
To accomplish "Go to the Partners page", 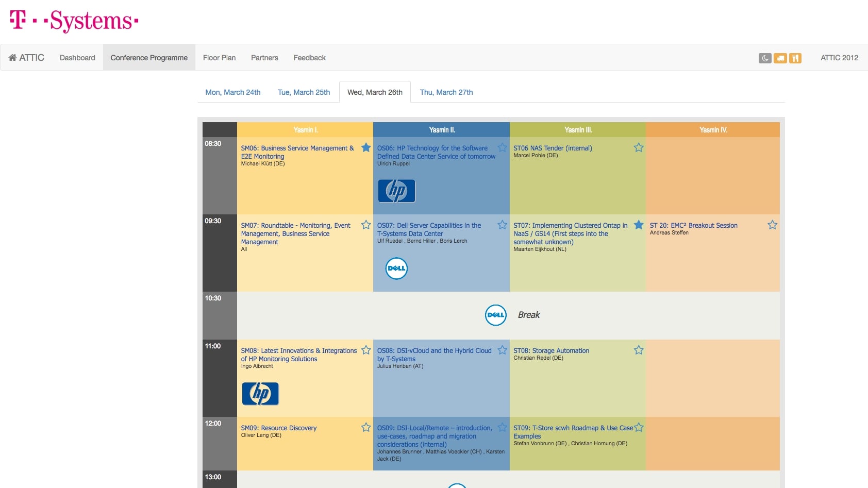I will tap(264, 58).
